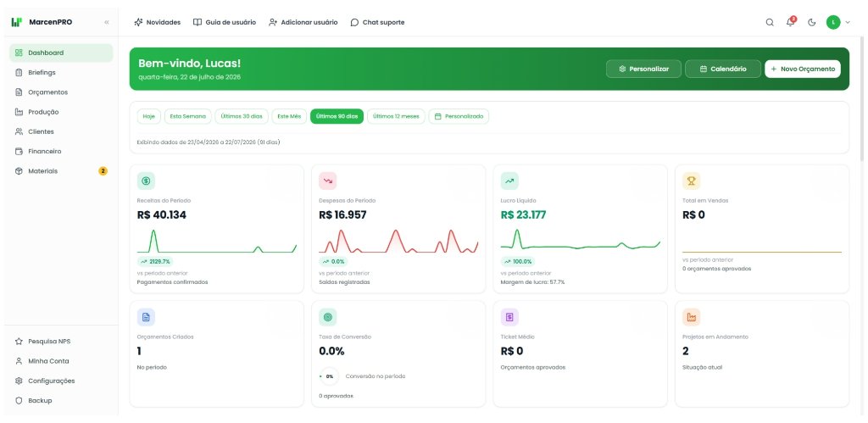Open the Calendário button

coord(723,69)
